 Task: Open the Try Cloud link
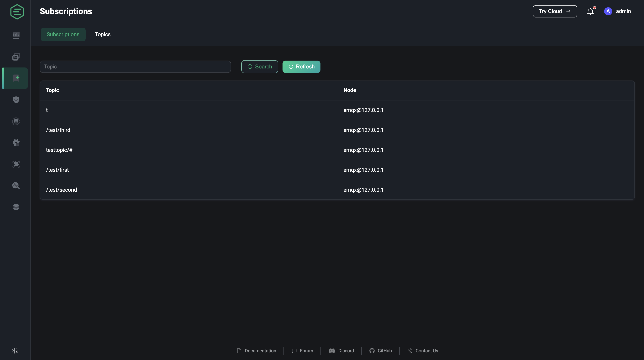coord(554,11)
